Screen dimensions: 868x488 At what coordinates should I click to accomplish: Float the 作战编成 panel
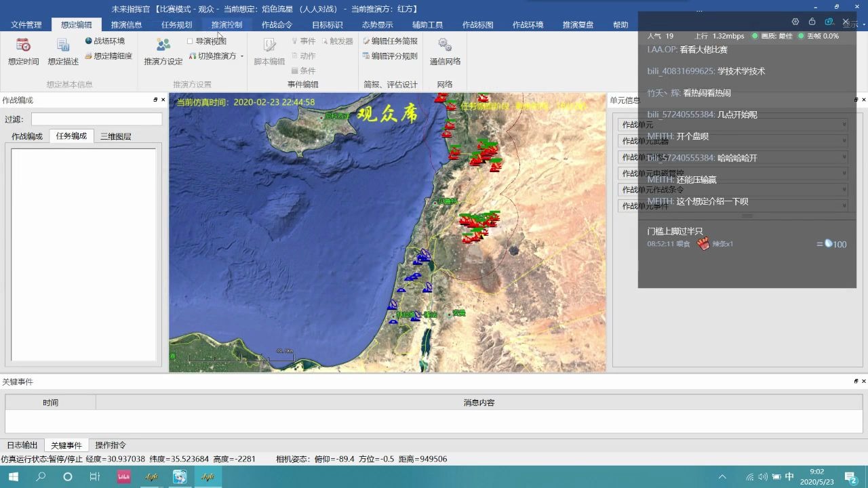coord(155,100)
